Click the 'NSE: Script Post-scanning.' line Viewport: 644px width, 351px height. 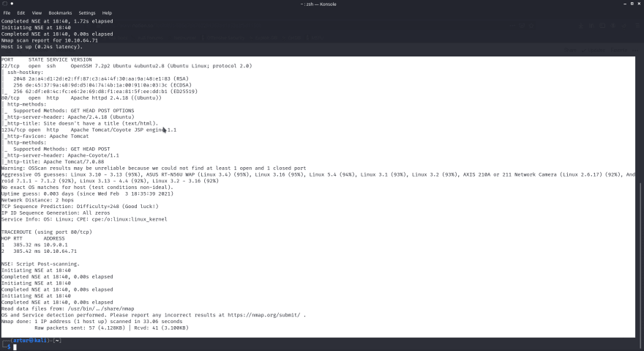40,264
